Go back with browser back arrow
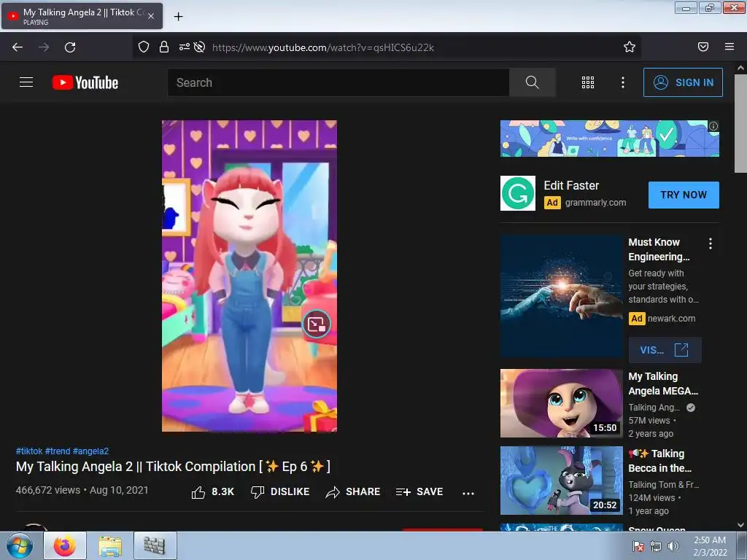747x560 pixels. [18, 47]
